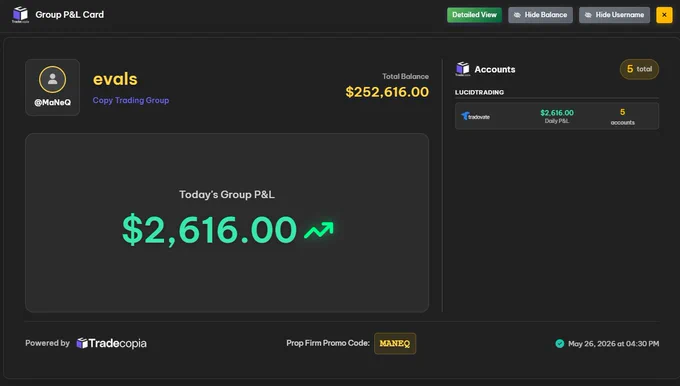Click the Tradovate logo in the account row
Viewport: 680px width, 386px height.
coord(475,116)
